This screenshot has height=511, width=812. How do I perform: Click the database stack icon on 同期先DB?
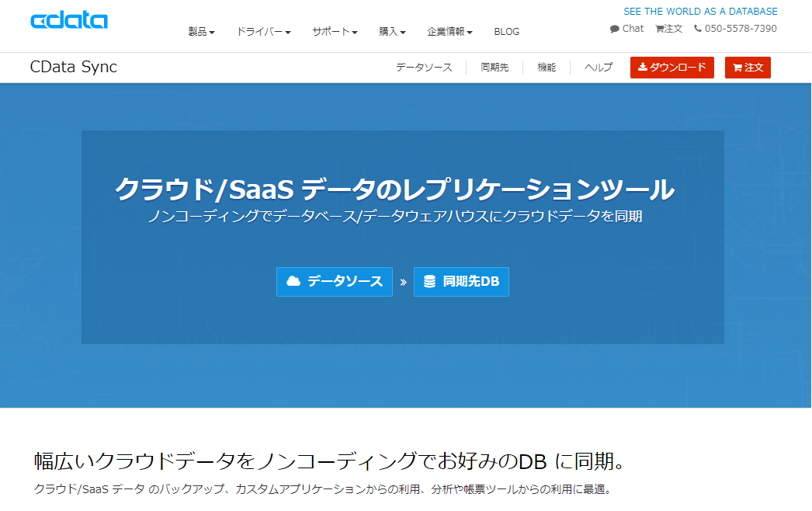tap(430, 281)
